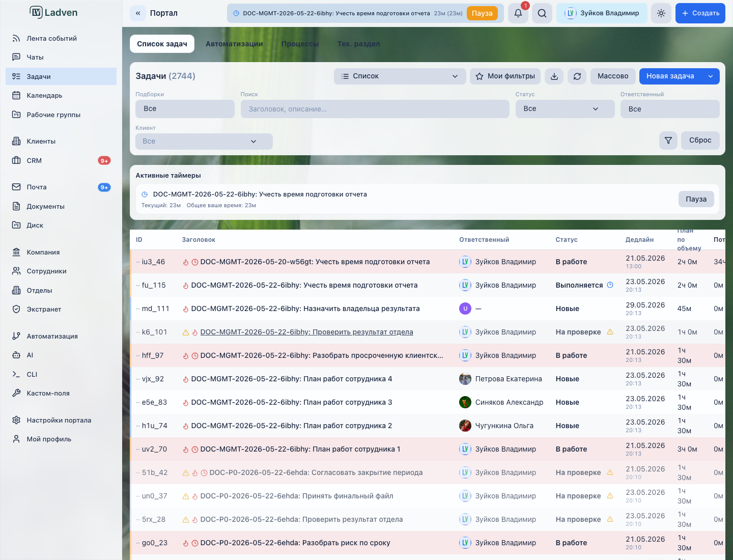This screenshot has height=560, width=733.
Task: Open task Назначить владельца результата
Action: coord(305,309)
